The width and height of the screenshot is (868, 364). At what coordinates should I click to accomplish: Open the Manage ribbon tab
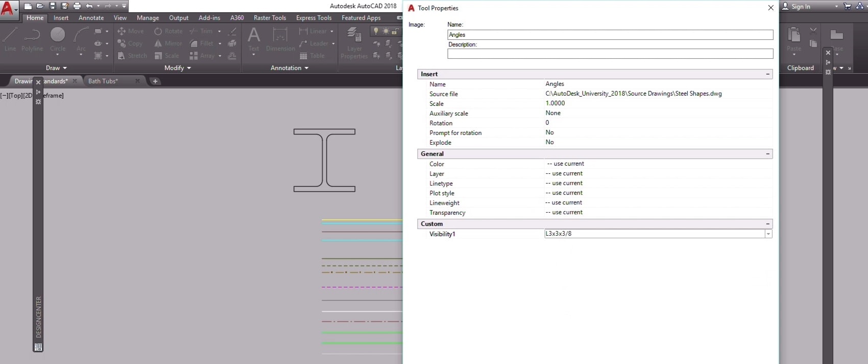point(148,18)
